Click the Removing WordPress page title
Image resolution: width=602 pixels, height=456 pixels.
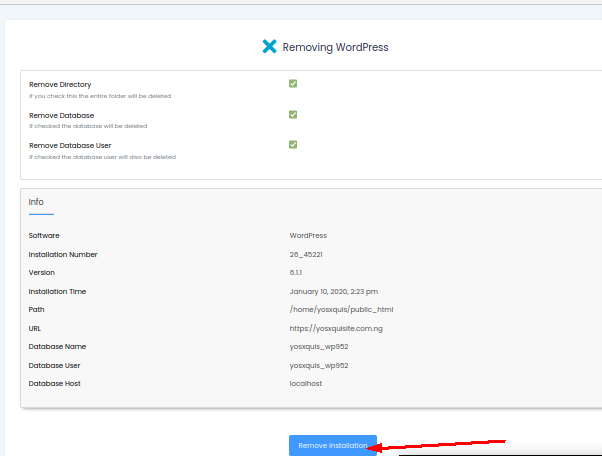pyautogui.click(x=335, y=47)
